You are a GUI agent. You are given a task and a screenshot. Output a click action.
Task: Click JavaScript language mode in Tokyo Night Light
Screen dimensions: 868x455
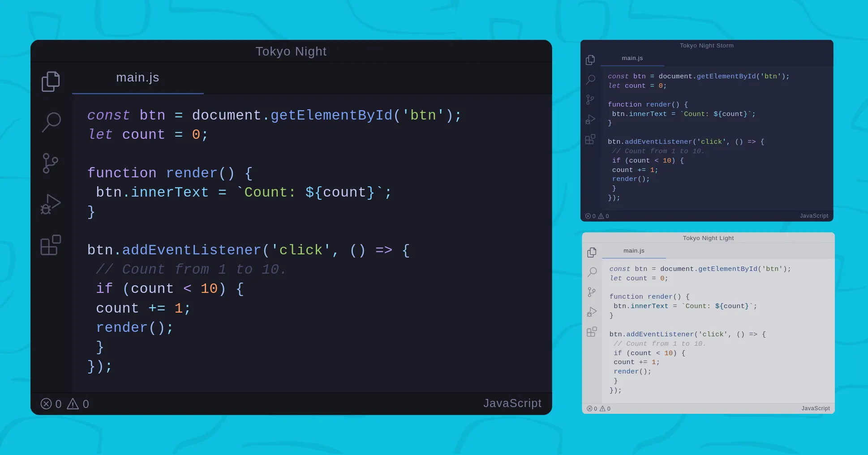tap(815, 408)
